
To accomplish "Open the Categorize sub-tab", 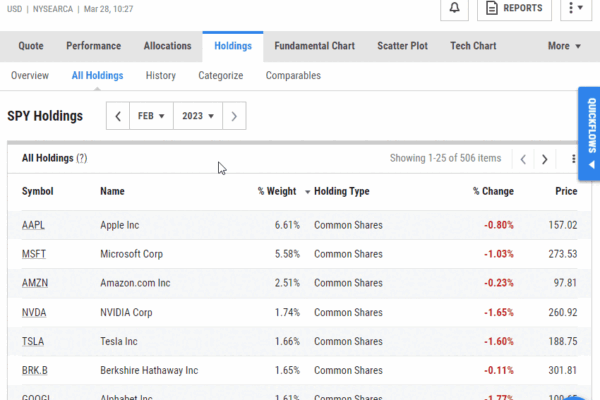I will pos(220,75).
